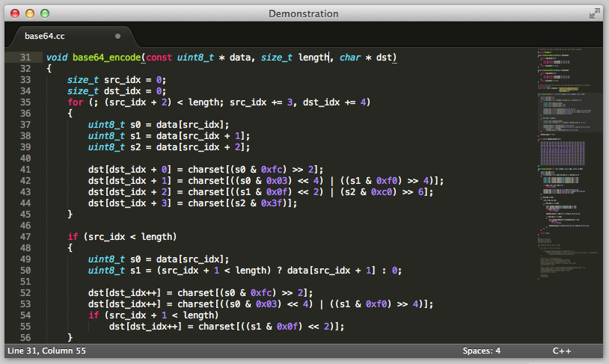609x364 pixels.
Task: Click 'uint8_t s2' declaration on line 39
Action: click(114, 147)
